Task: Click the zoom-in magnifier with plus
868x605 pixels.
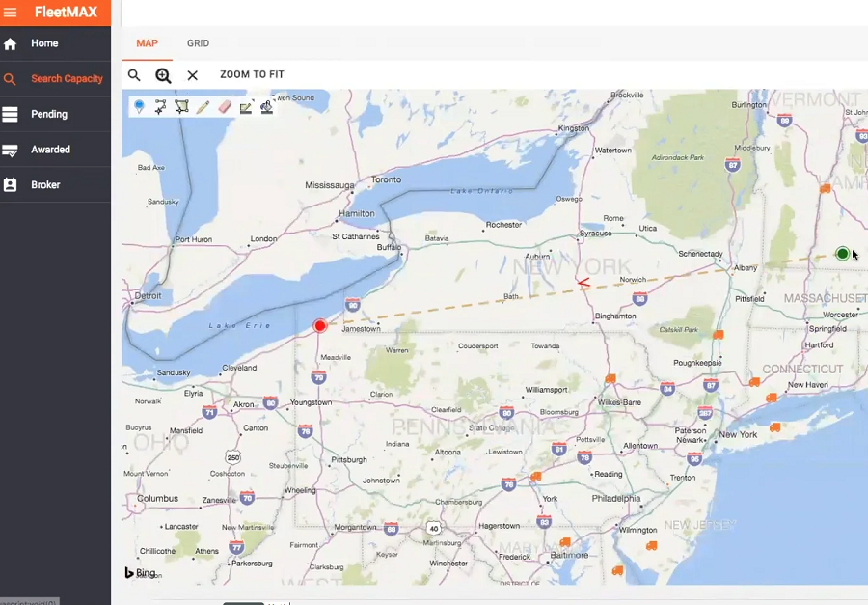Action: (163, 75)
